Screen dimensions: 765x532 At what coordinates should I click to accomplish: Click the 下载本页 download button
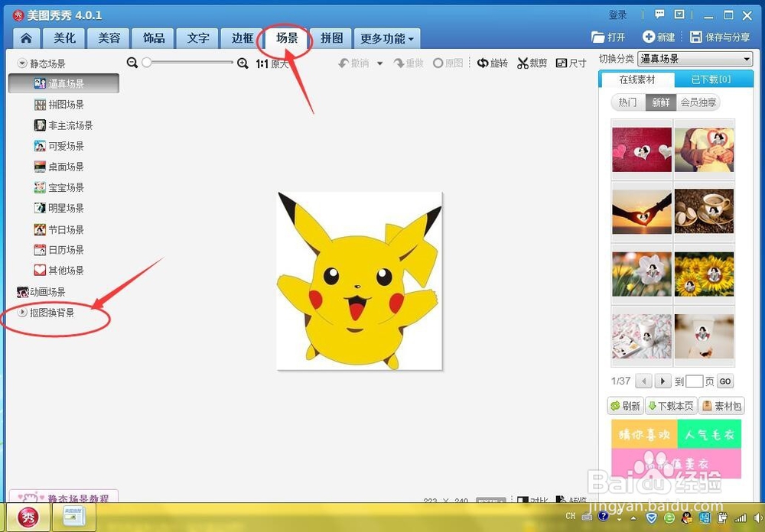tap(672, 406)
